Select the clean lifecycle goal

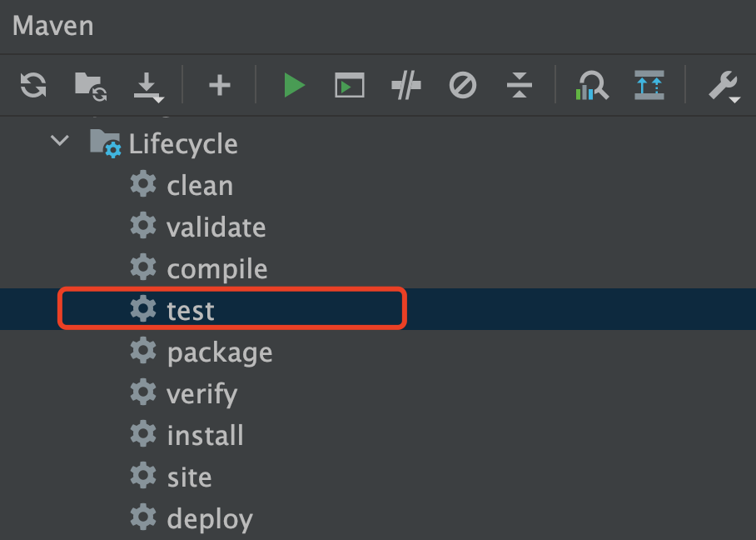[x=200, y=186]
